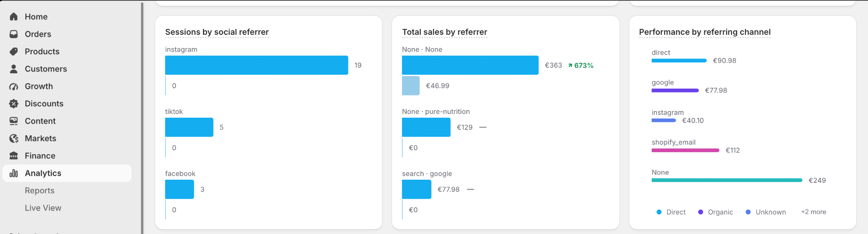Click the Growth gauge icon
Viewport: 868px width, 234px height.
pyautogui.click(x=14, y=86)
